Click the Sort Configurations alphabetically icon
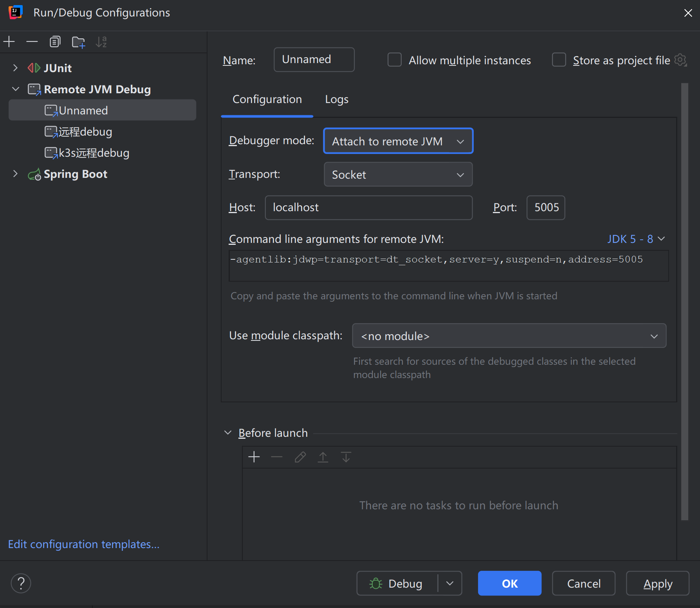 (x=101, y=42)
